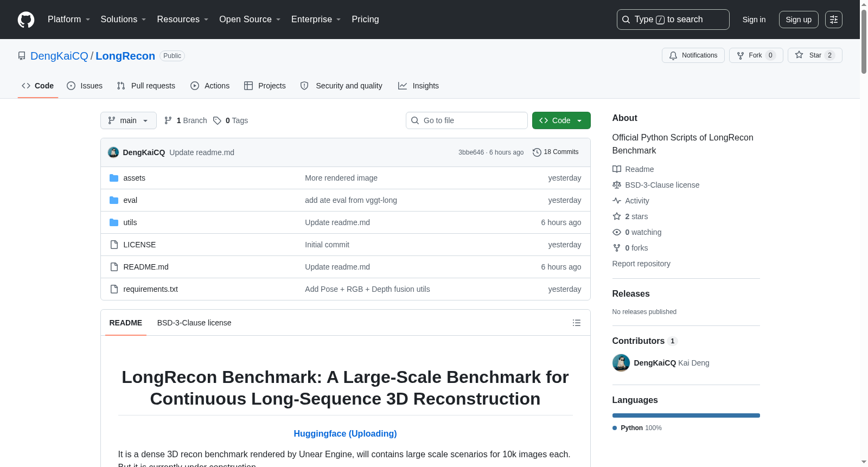Click the Python 100% language label
Screen dimensions: 868x467
(x=637, y=428)
